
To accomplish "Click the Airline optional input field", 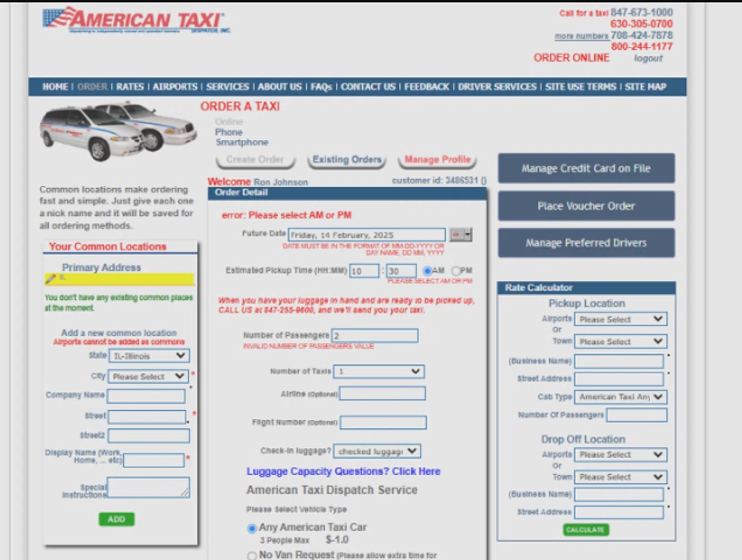I will 382,394.
